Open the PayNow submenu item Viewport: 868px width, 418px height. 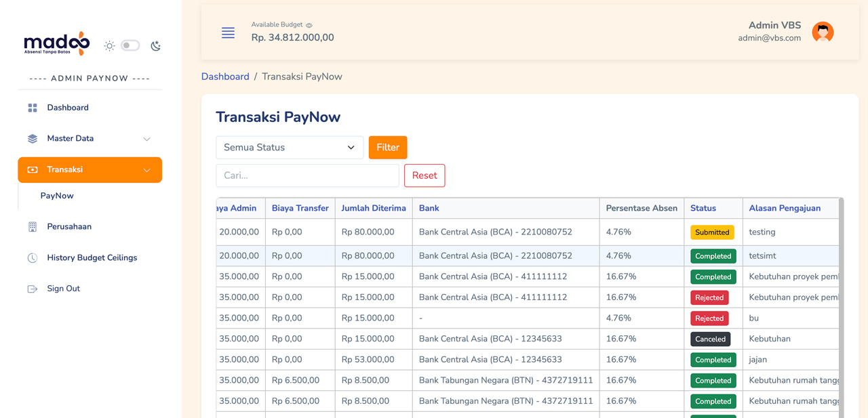point(57,196)
